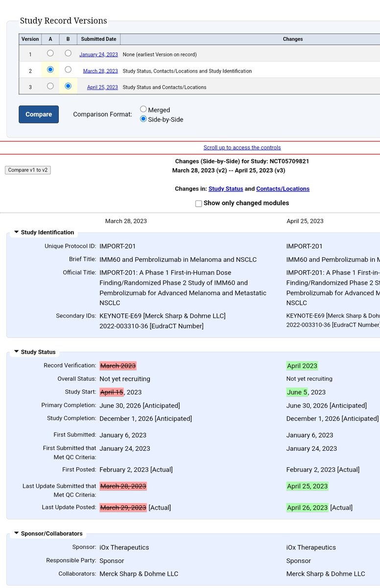Click IMPORT-201 protocol ID in left column
The width and height of the screenshot is (380, 588).
point(118,246)
